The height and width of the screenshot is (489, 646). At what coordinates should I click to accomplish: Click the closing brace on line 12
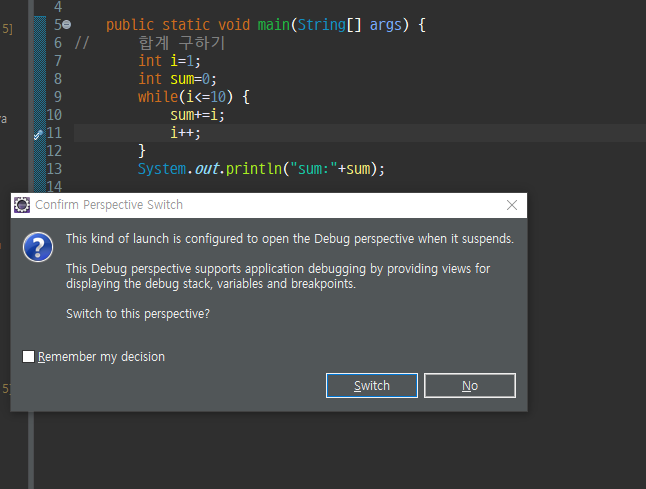point(142,151)
